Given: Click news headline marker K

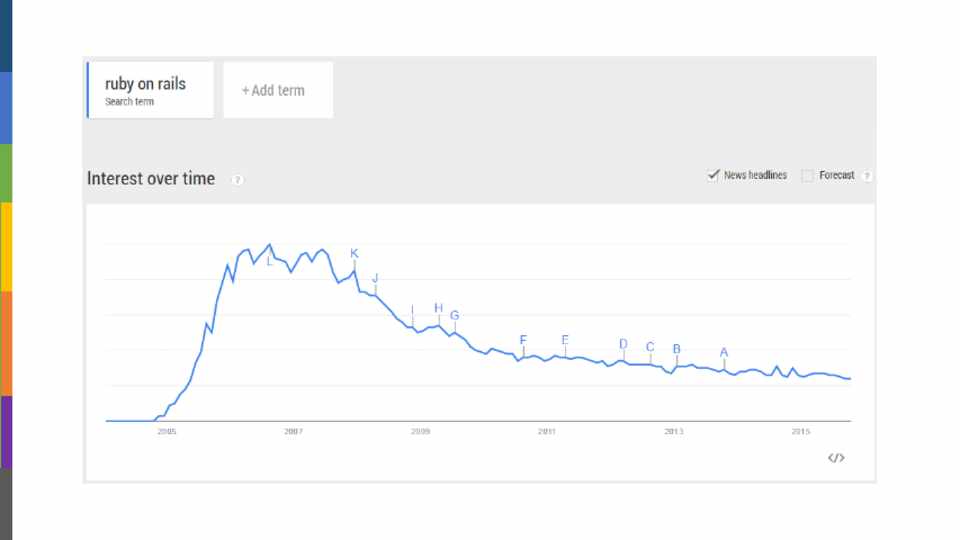Looking at the screenshot, I should [x=354, y=254].
